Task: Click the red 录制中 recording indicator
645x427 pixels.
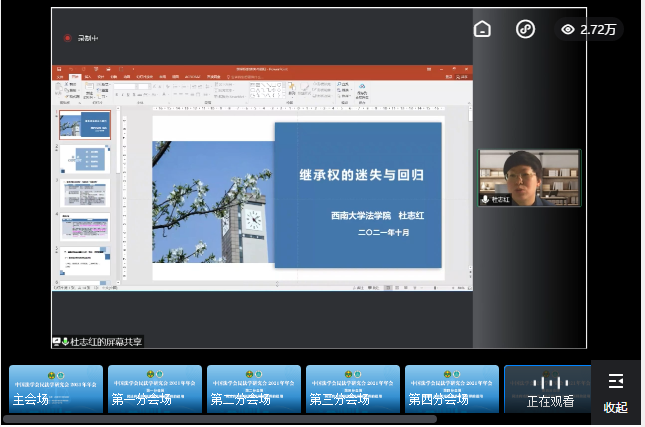Action: coord(68,38)
